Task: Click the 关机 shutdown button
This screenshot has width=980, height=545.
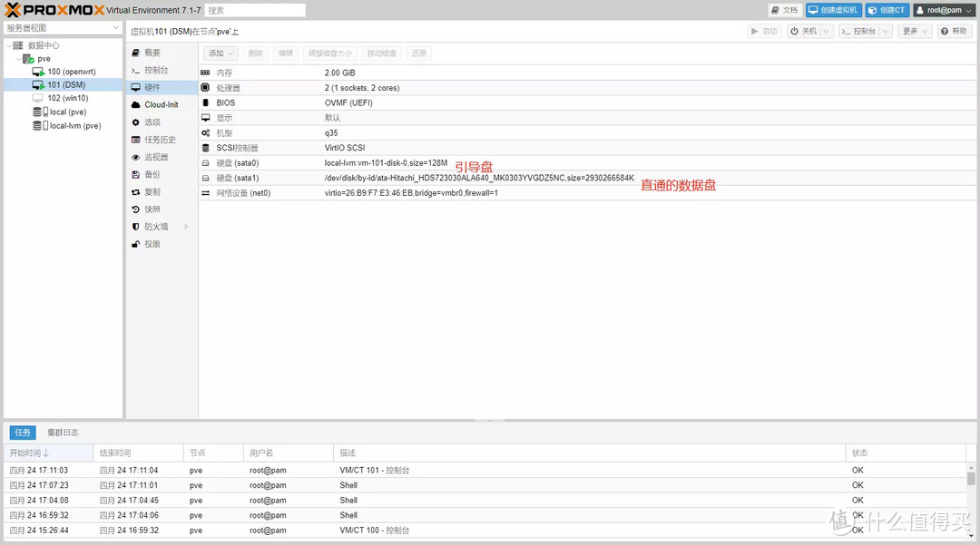Action: (x=804, y=31)
